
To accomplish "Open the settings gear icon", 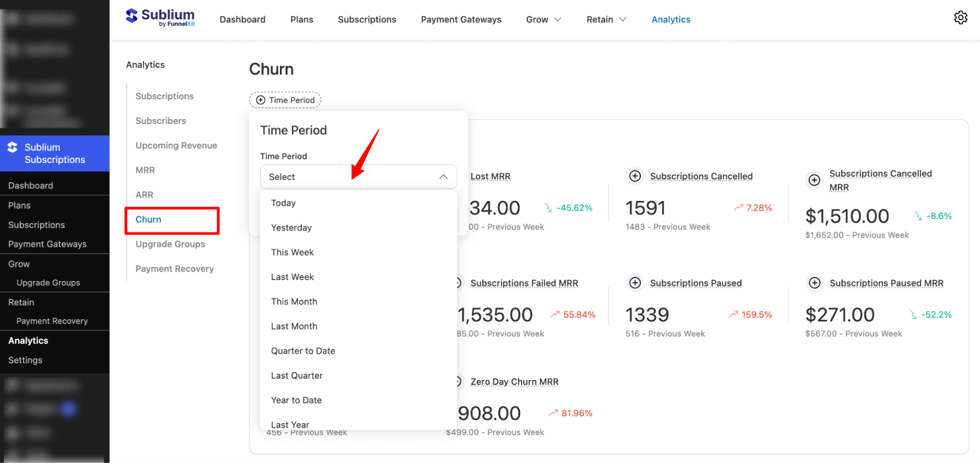I will click(960, 18).
